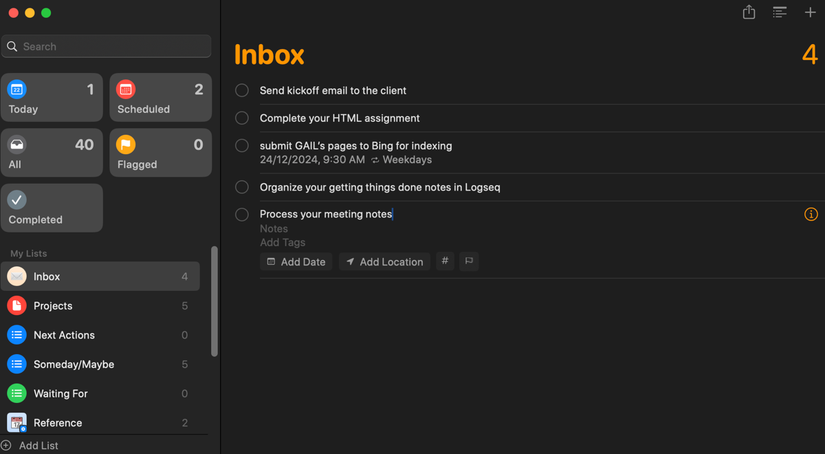The width and height of the screenshot is (825, 454).
Task: Click the Share icon in the toolbar
Action: [x=749, y=12]
